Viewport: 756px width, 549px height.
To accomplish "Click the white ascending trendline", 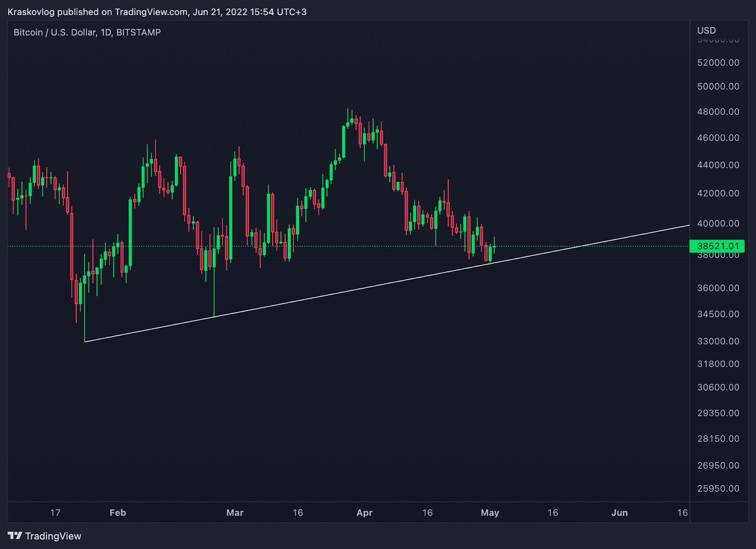I will [x=387, y=283].
